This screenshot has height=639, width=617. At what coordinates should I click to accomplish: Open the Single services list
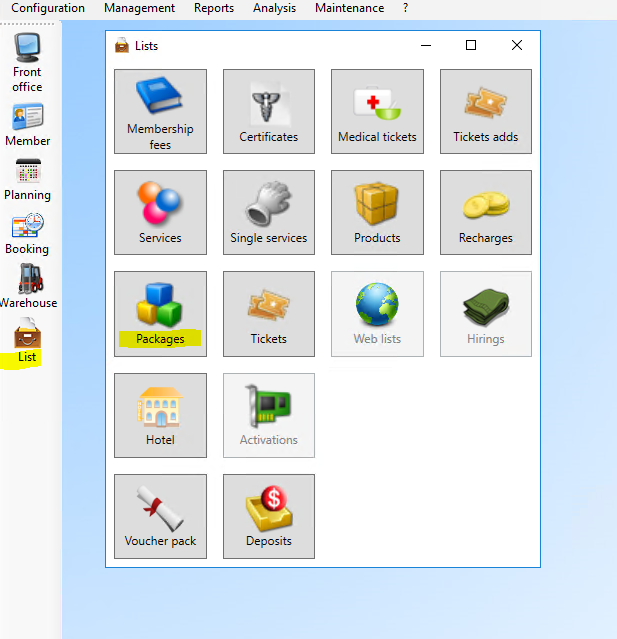(269, 212)
